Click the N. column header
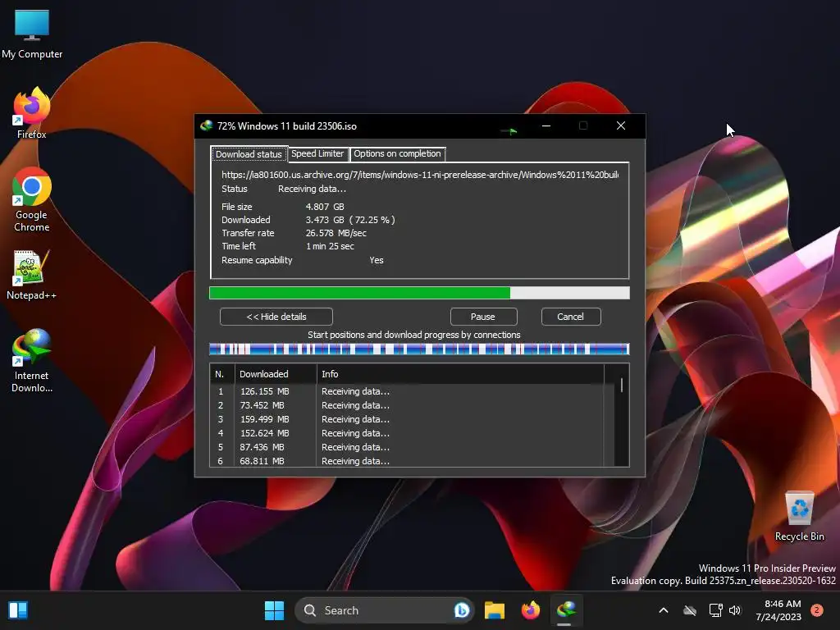The height and width of the screenshot is (630, 840). 222,374
